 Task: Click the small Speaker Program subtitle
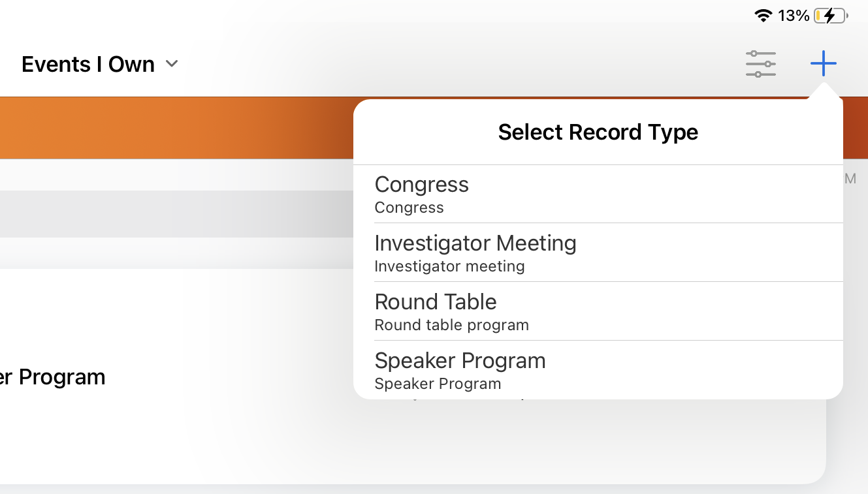pos(438,384)
